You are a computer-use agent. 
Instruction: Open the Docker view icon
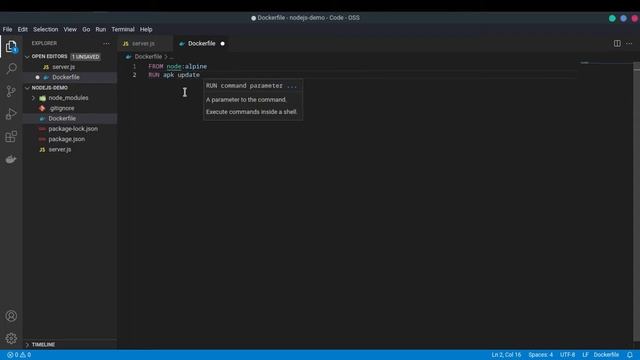click(x=11, y=159)
